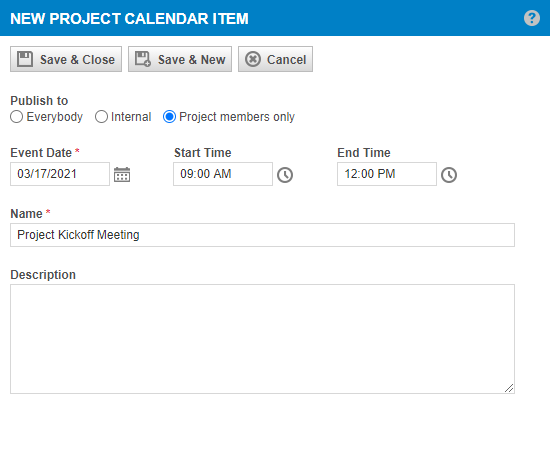
Task: Focus the Start Time field
Action: click(223, 174)
